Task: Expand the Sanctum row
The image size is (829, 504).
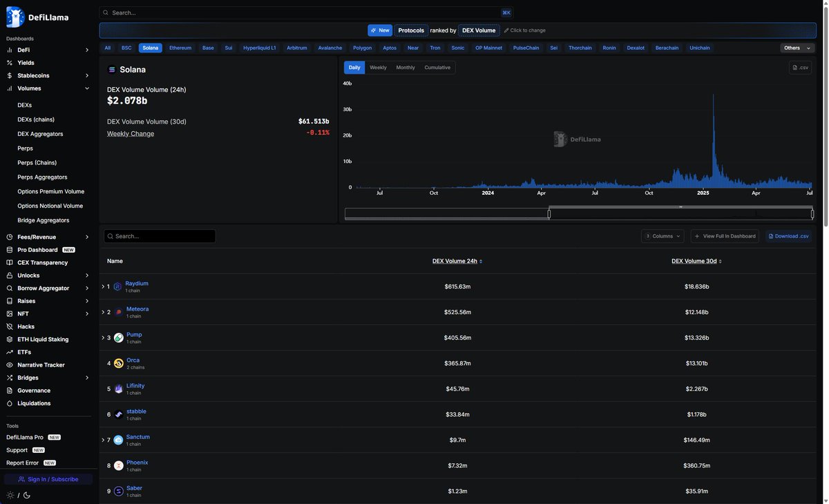Action: [103, 440]
